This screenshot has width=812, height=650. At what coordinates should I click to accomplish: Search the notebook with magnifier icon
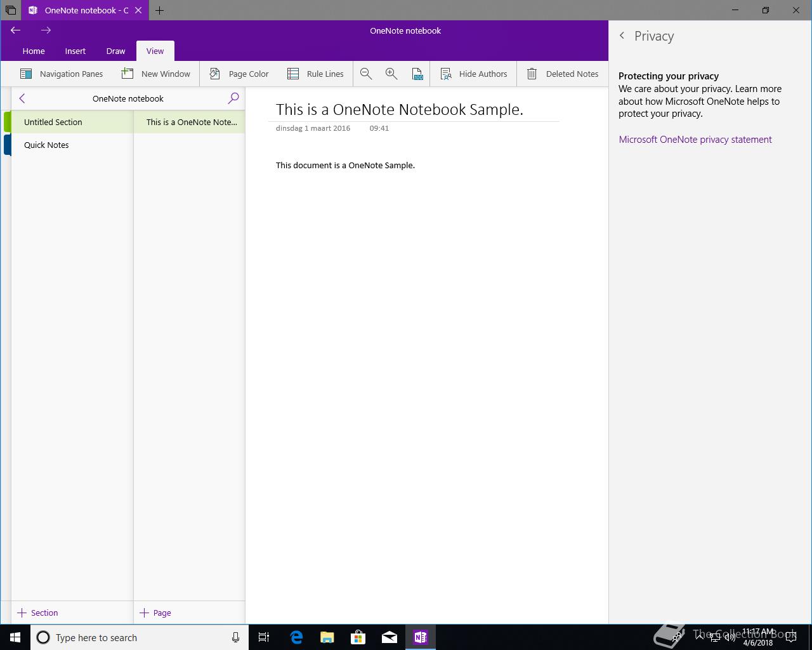click(x=233, y=98)
